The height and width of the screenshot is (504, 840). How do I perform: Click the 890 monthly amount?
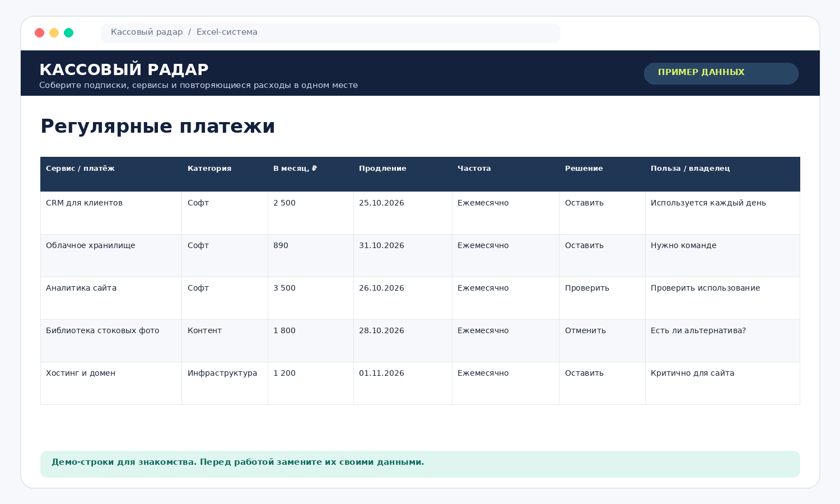310,255
